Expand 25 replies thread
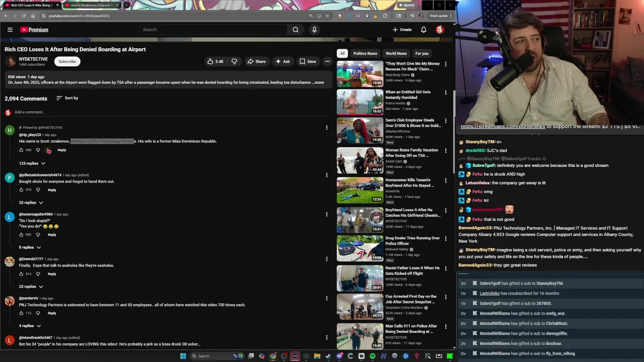The height and width of the screenshot is (362, 644). (x=31, y=203)
